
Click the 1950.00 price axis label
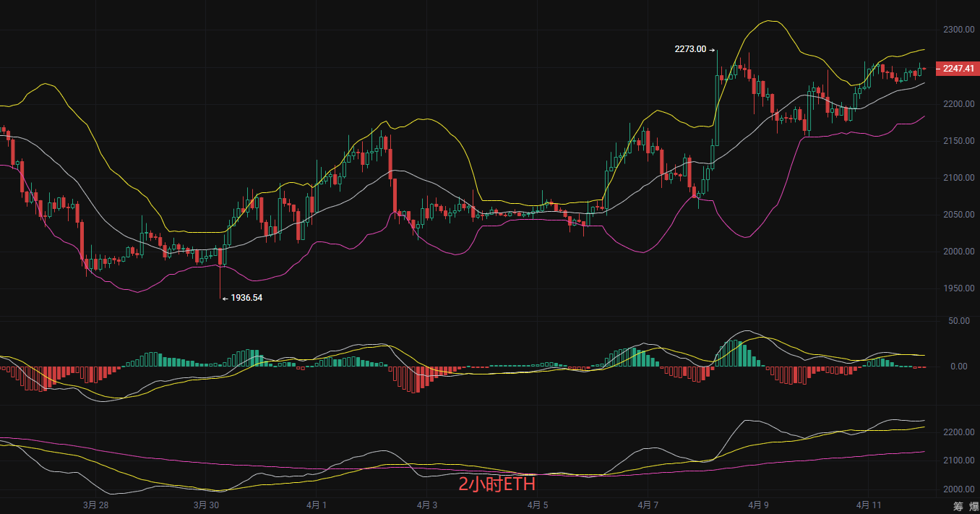click(x=959, y=288)
